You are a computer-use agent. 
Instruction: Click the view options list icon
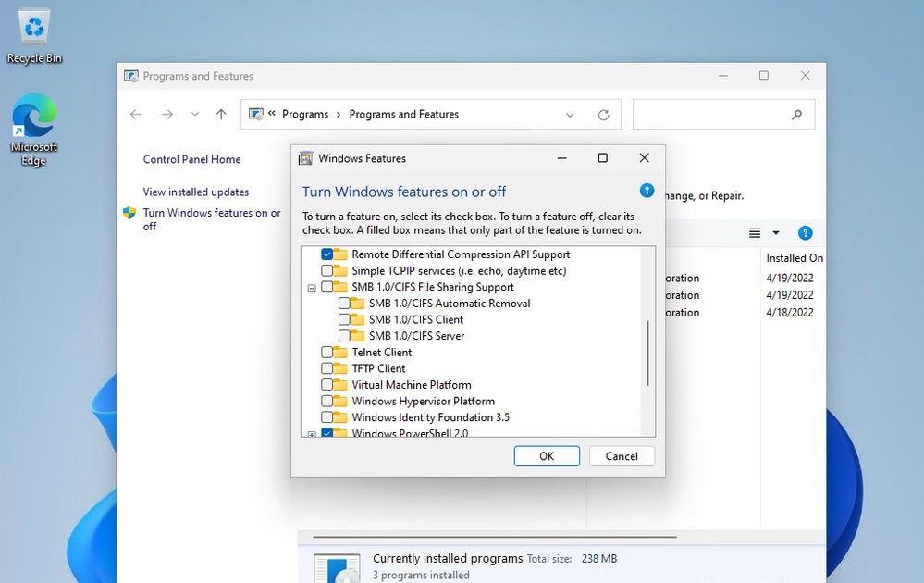755,233
